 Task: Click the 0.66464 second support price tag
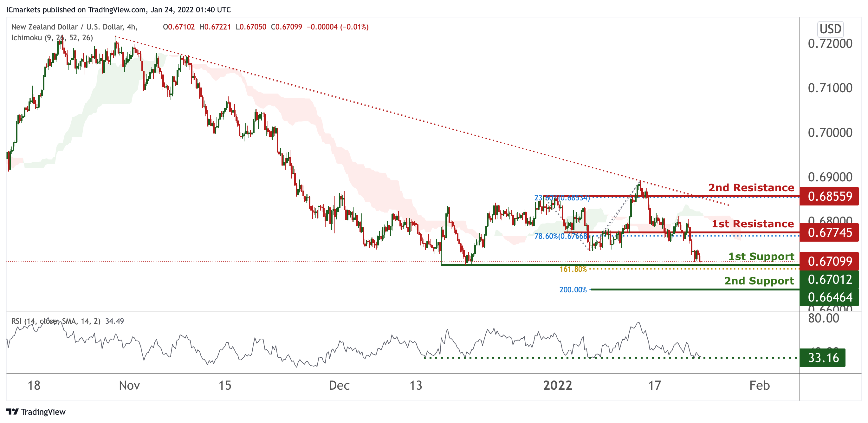(830, 297)
